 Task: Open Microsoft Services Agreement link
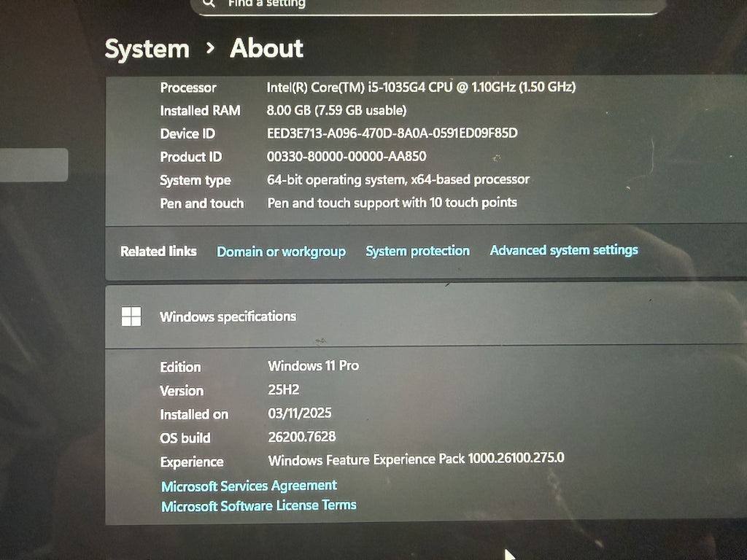point(249,486)
